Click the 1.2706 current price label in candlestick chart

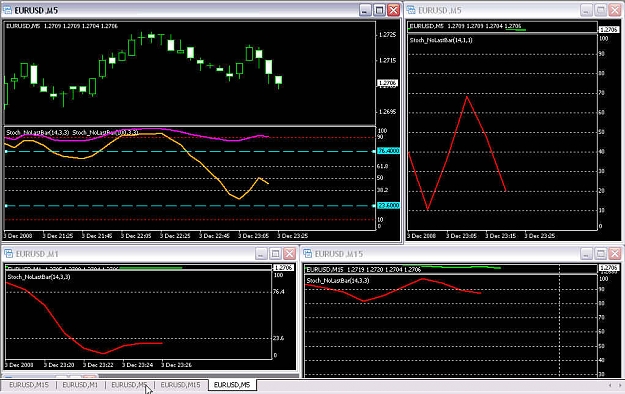coord(387,83)
